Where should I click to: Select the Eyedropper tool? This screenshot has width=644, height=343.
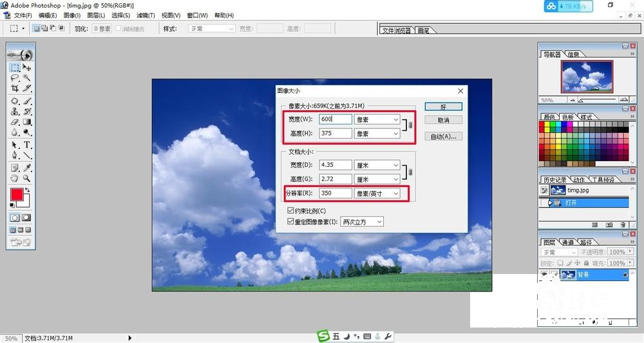point(26,168)
